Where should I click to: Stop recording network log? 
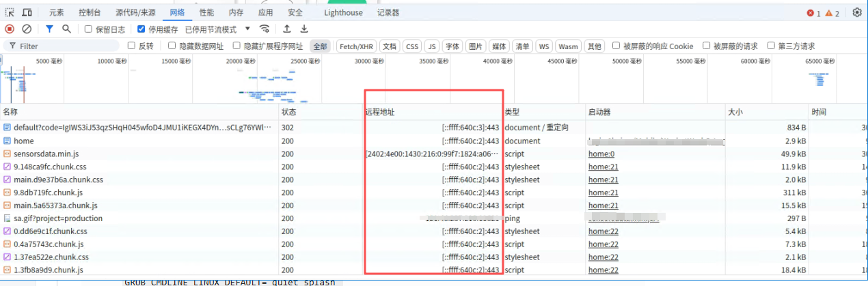(10, 29)
